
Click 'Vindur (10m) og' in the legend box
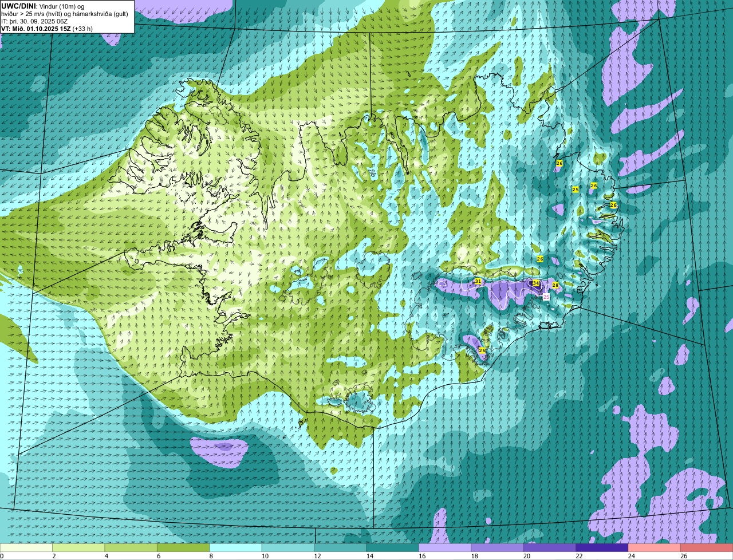(62, 6)
